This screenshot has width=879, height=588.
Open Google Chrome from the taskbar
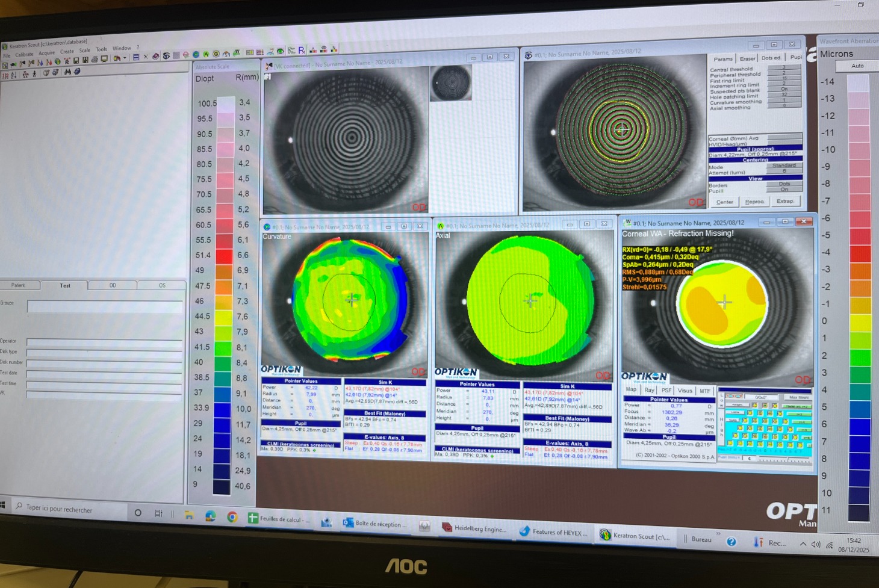pyautogui.click(x=232, y=517)
